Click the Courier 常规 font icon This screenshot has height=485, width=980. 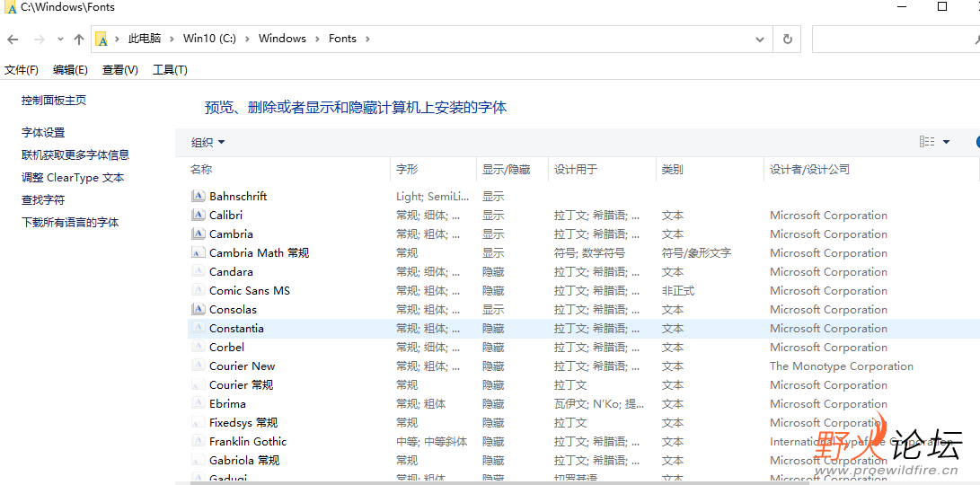point(199,385)
